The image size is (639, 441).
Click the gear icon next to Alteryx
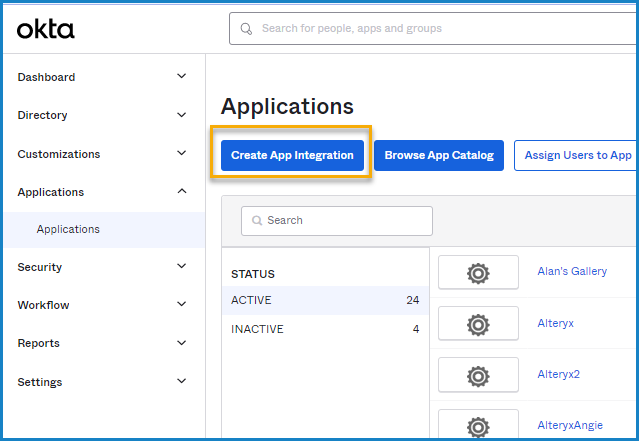478,324
